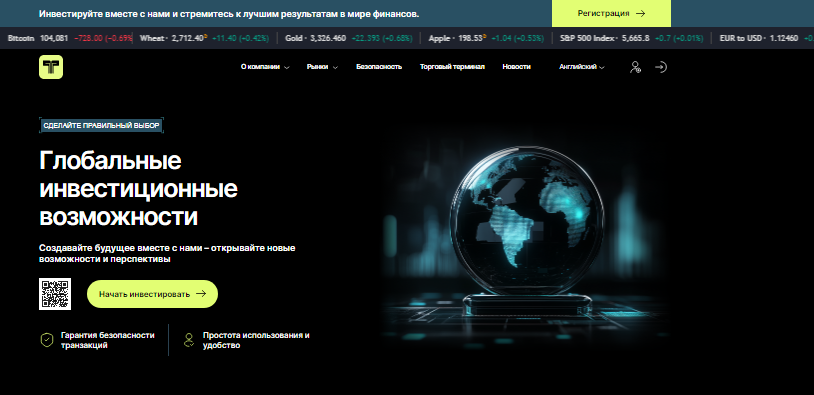Open the user registration profile icon
Viewport: 814px width, 395px height.
click(635, 67)
